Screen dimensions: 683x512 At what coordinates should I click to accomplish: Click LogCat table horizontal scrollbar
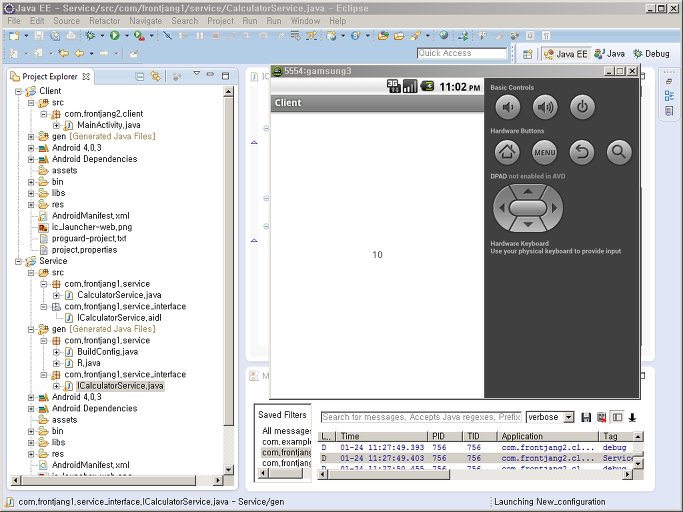(388, 475)
